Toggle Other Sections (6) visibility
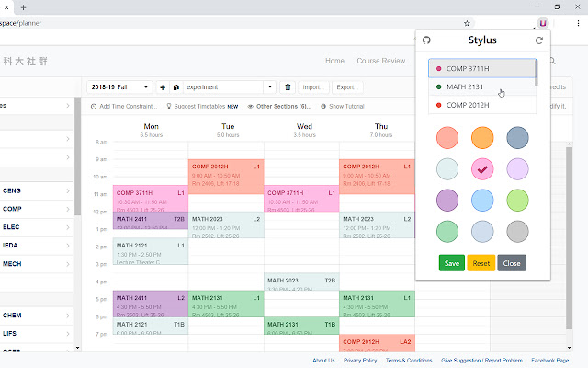Screen dimensions: 588x368 pos(279,107)
